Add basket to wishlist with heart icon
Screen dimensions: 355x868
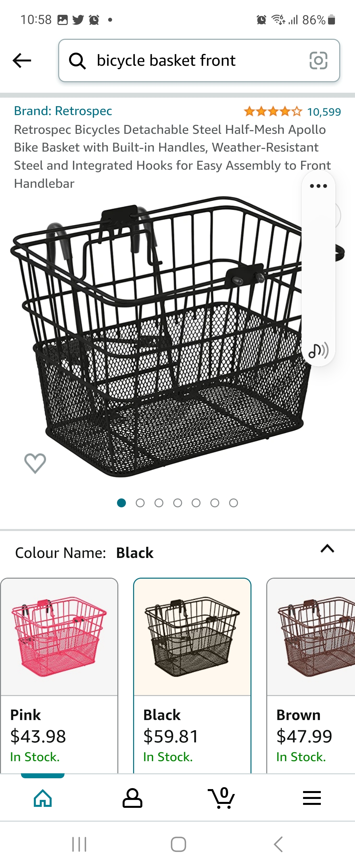[35, 463]
